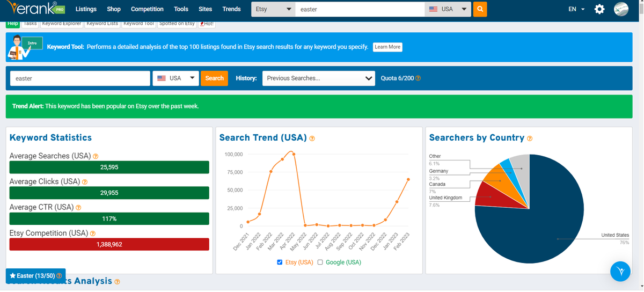Screen dimensions: 644x292
Task: Click the Feb 2023 chart data point
Action: [408, 179]
